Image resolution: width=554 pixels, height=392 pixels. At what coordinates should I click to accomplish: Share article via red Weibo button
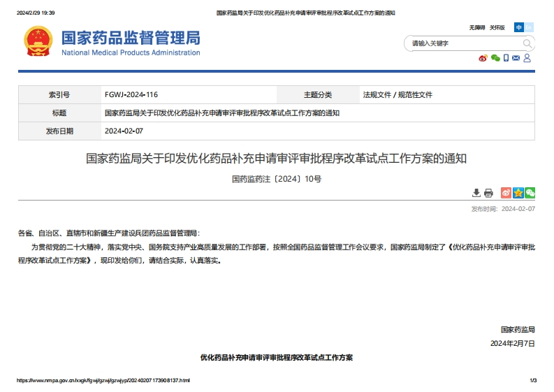506,193
